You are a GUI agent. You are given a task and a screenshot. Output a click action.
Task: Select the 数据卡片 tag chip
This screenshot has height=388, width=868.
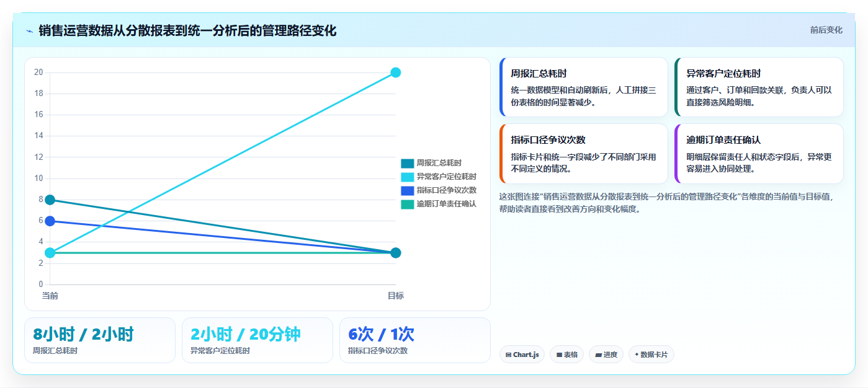(x=651, y=355)
